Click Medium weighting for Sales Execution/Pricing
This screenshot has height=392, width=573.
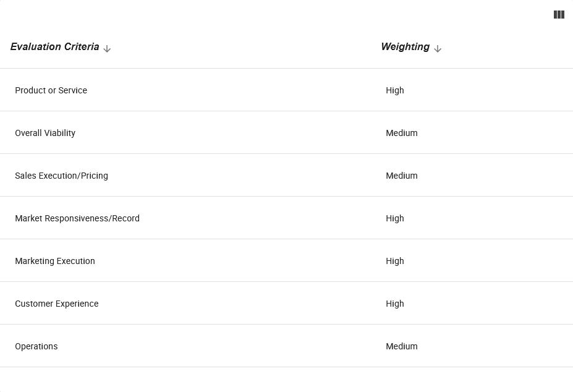402,176
